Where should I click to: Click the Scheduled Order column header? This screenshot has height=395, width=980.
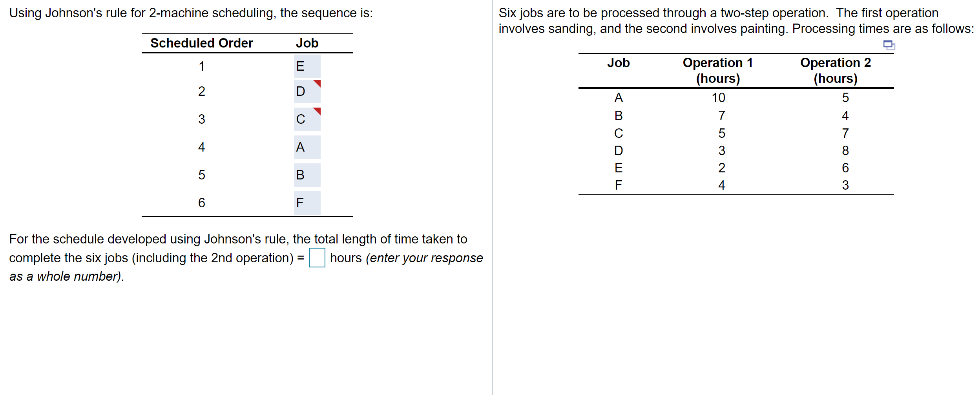(x=202, y=43)
